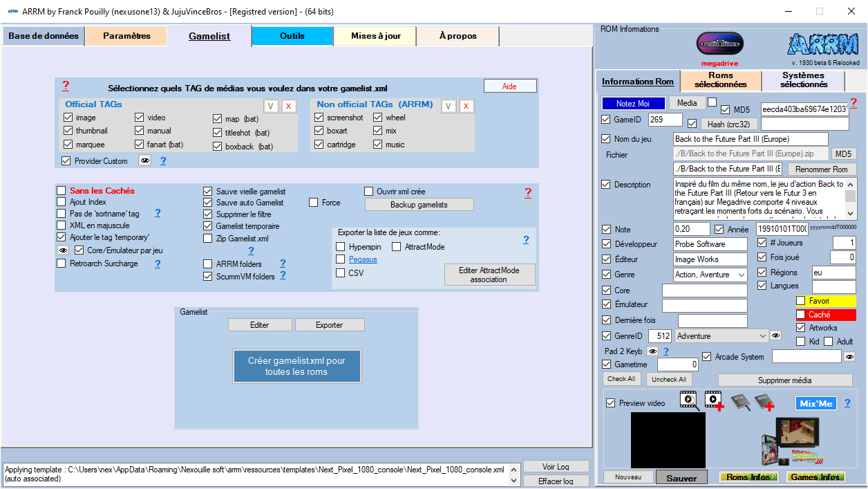
Task: Click the eye icon beside Arcade System field
Action: [849, 357]
